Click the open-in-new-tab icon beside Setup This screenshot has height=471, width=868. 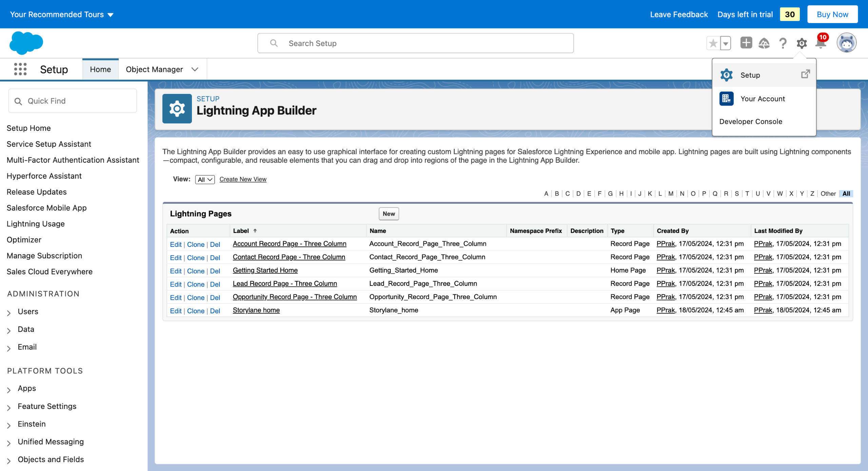(x=806, y=74)
